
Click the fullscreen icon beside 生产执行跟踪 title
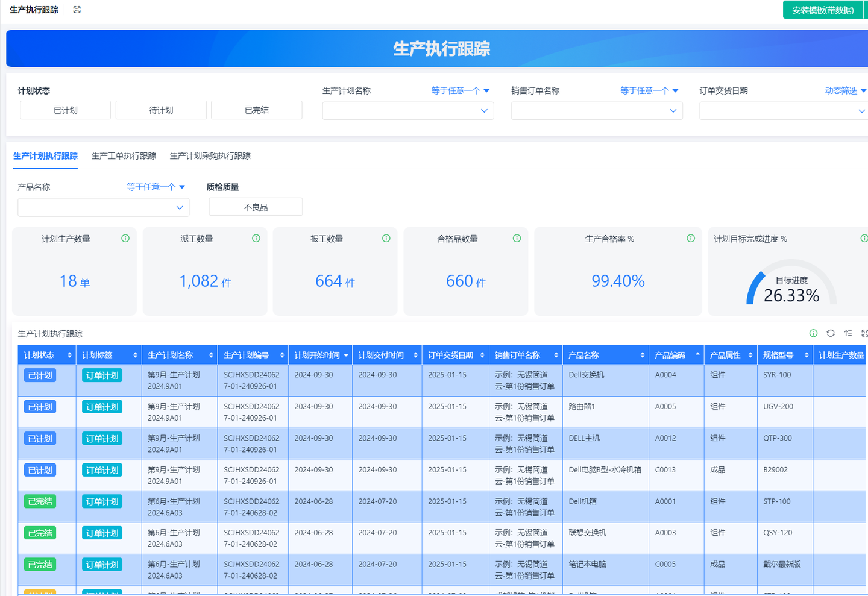tap(76, 9)
